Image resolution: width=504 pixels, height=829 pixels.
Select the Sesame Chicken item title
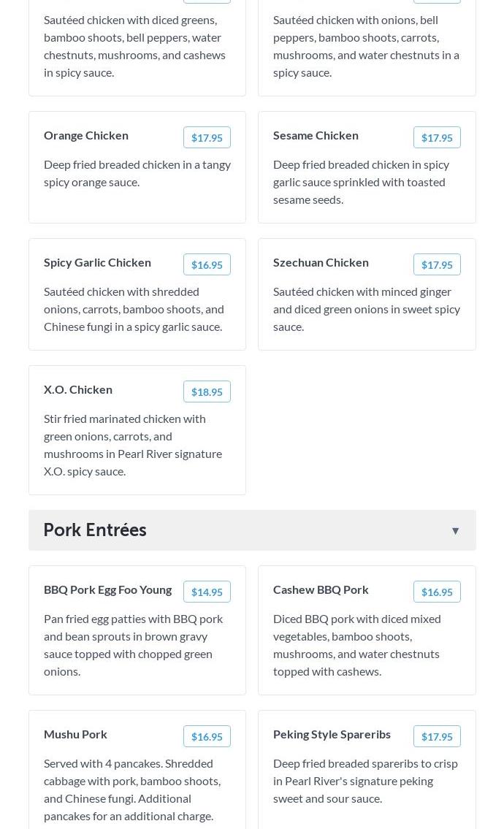coord(316,135)
